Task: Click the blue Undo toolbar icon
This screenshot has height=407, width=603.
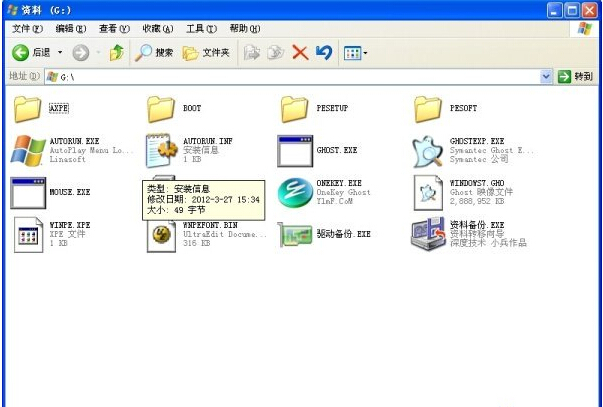Action: 324,52
